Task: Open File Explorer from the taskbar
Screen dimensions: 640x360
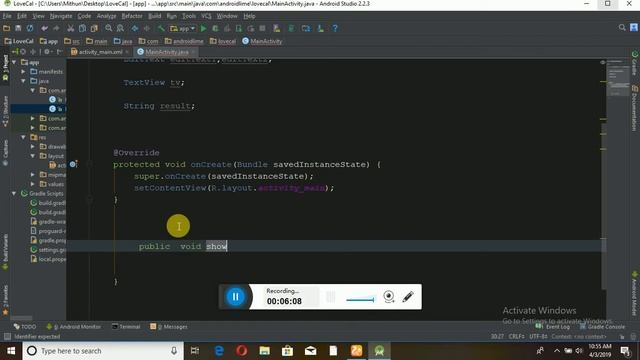Action: (x=264, y=351)
